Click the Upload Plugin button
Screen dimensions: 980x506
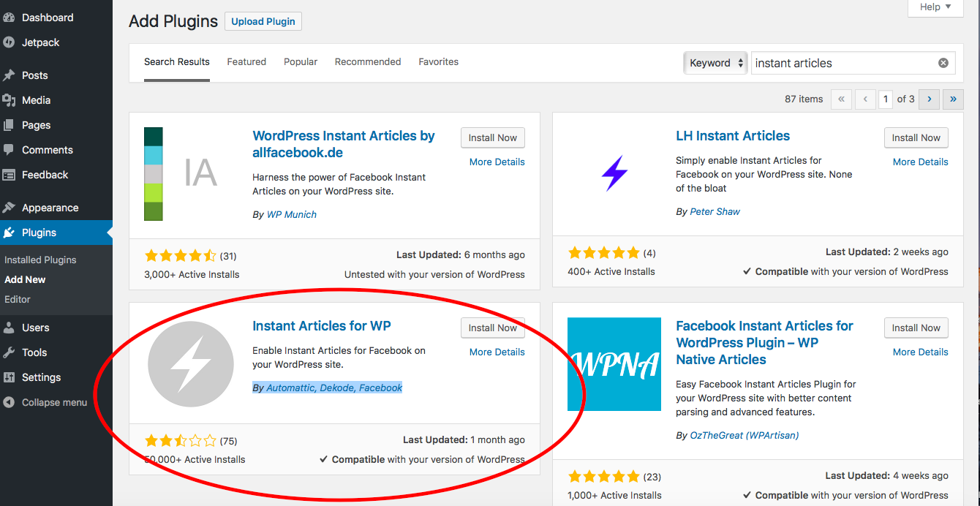pos(263,21)
